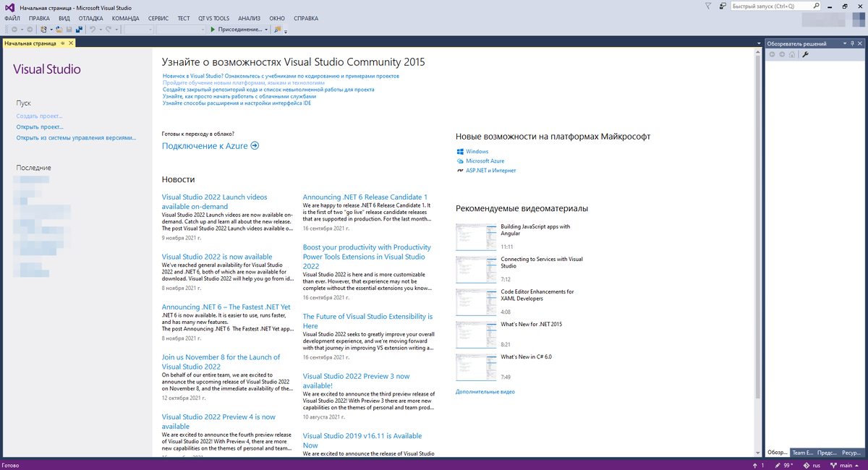
Task: Click the Microsoft Azure platform link
Action: click(x=485, y=161)
